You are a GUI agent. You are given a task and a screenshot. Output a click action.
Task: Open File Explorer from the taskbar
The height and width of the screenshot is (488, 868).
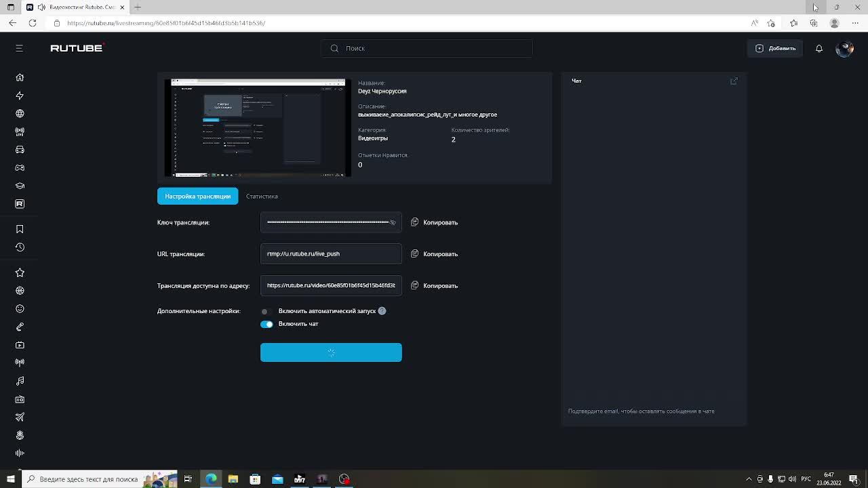point(233,479)
